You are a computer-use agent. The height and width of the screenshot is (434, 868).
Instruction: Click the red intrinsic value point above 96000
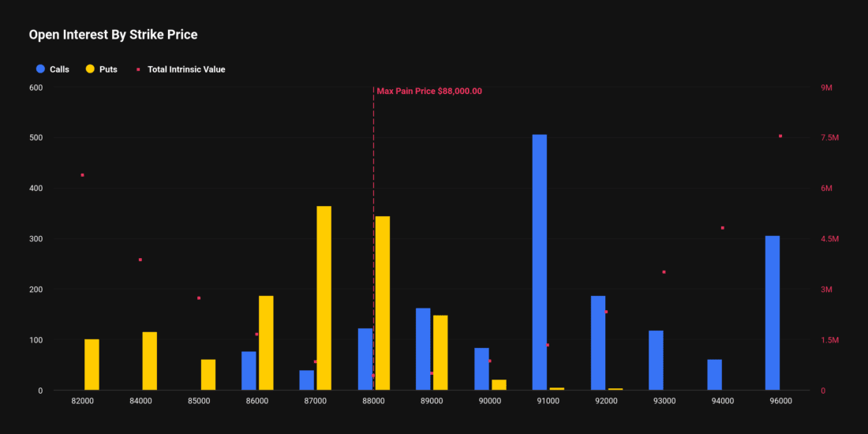(x=780, y=136)
